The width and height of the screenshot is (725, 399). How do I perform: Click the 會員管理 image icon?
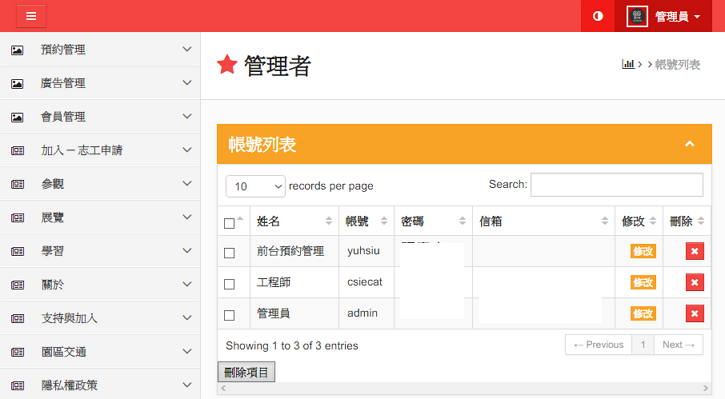click(17, 117)
